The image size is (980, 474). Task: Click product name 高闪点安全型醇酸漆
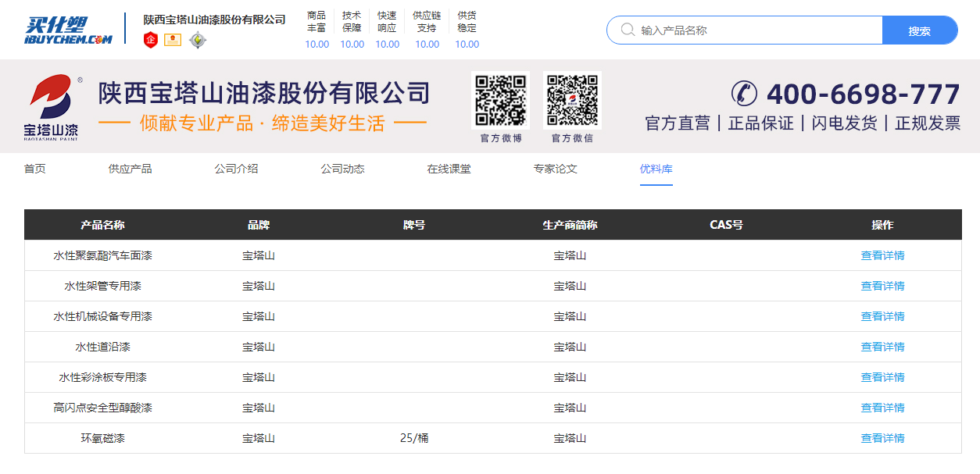(103, 408)
